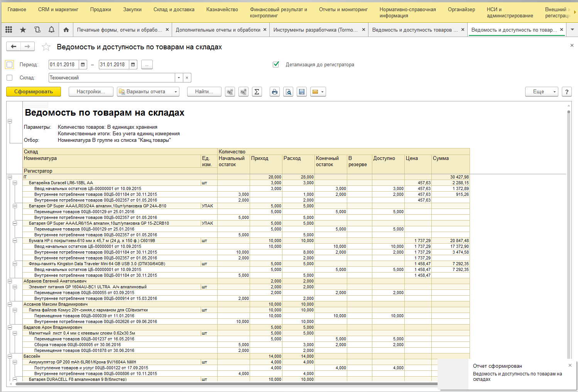The image size is (578, 392).
Task: Open the tab list dropdown arrow
Action: point(572,30)
